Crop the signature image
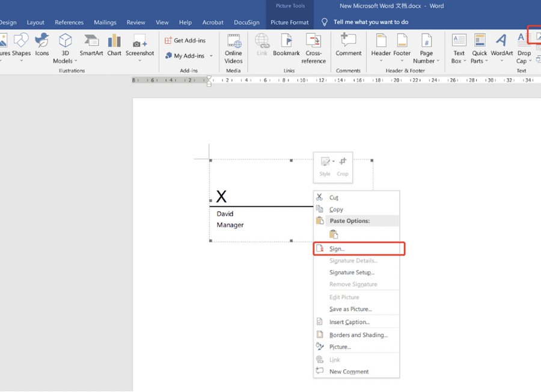 342,165
